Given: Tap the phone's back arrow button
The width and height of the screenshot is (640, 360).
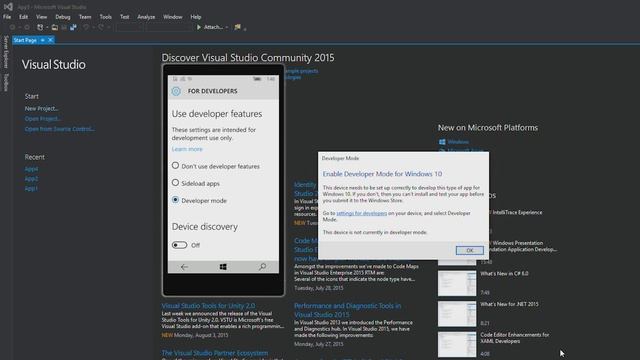Looking at the screenshot, I should pyautogui.click(x=184, y=267).
